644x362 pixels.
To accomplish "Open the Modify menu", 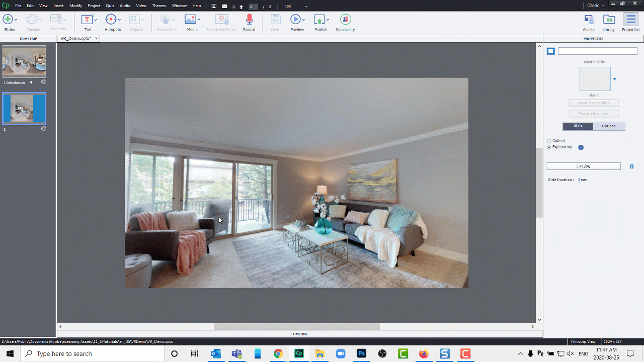I will [x=75, y=6].
